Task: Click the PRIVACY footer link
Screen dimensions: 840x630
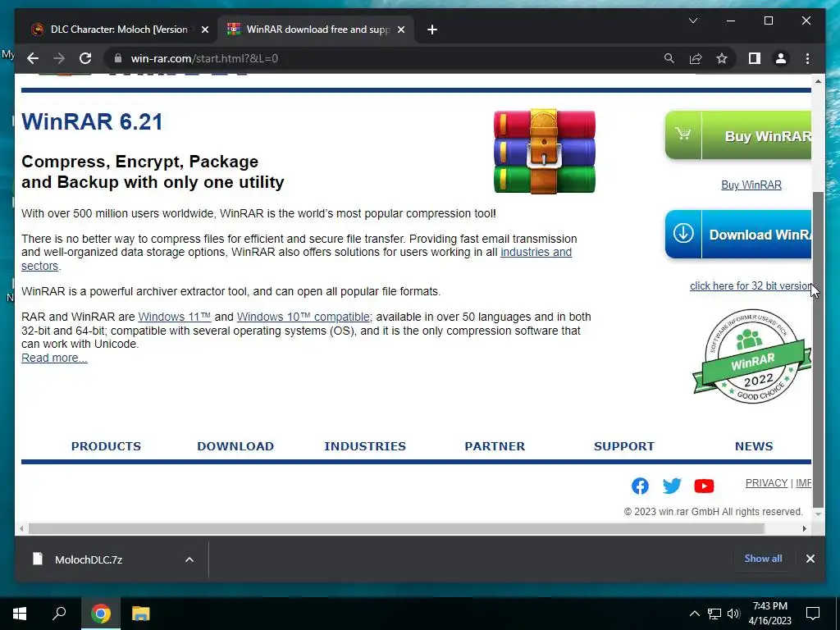Action: click(766, 482)
